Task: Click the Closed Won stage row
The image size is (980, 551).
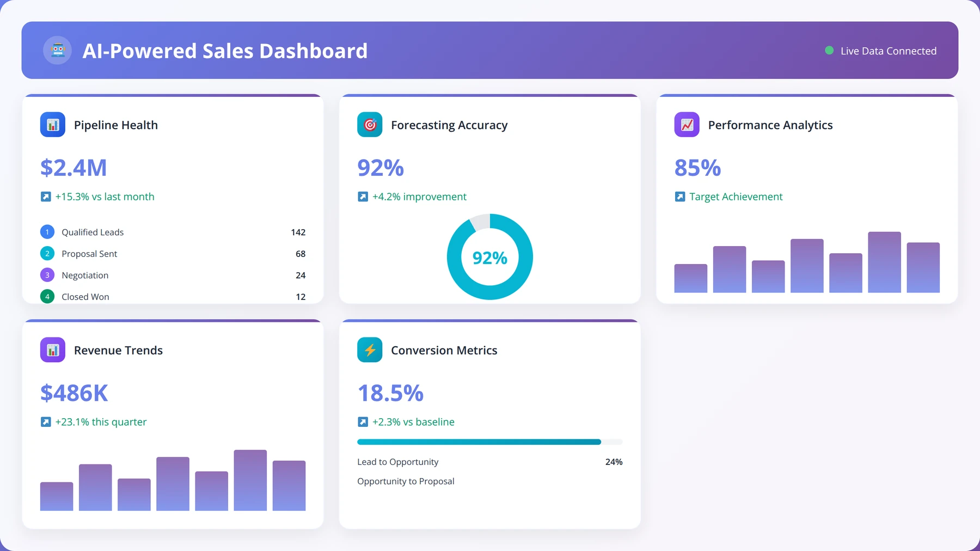Action: pyautogui.click(x=173, y=297)
